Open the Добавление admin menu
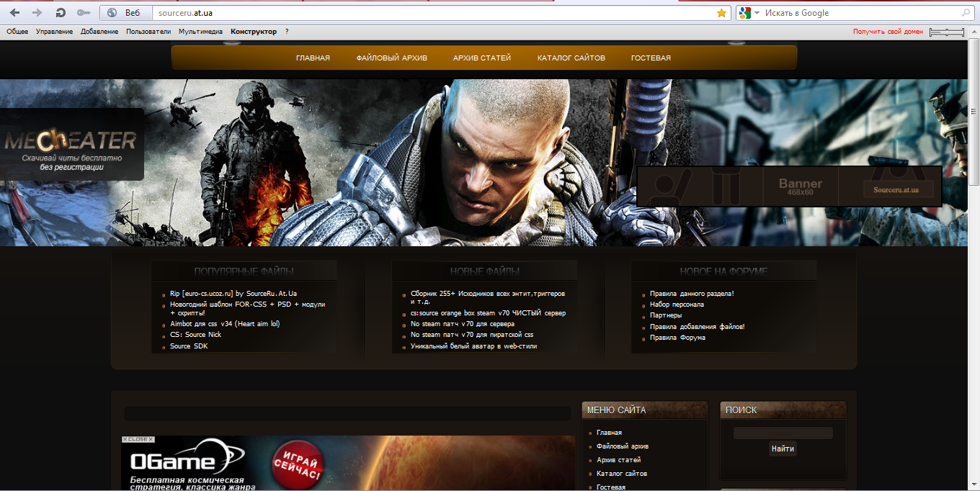The image size is (980, 491). [x=99, y=32]
